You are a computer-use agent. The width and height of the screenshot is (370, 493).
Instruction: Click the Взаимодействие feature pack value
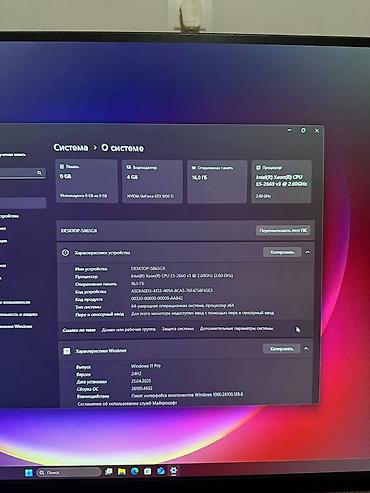coord(187,395)
